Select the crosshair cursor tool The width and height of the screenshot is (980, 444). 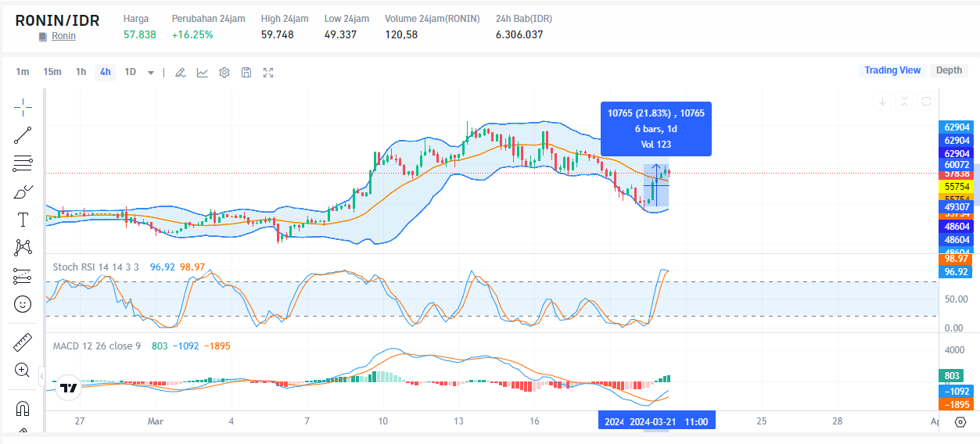coord(23,106)
